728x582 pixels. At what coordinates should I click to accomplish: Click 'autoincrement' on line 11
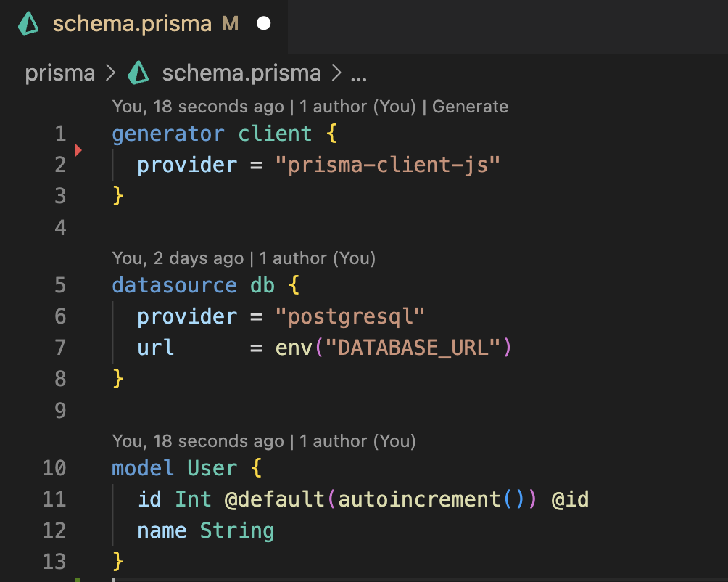[419, 500]
